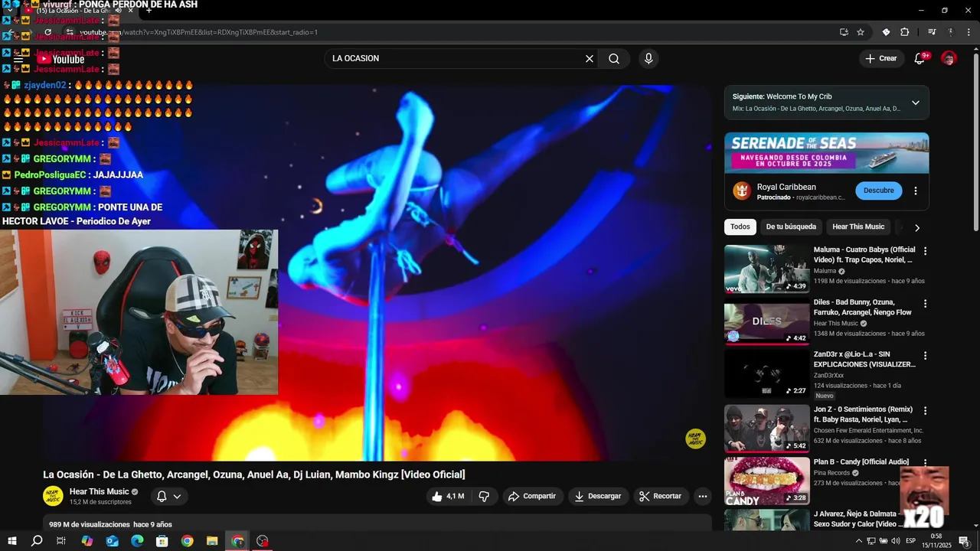Start voice search with the microphone
Screen dimensions: 980x551
pos(648,59)
